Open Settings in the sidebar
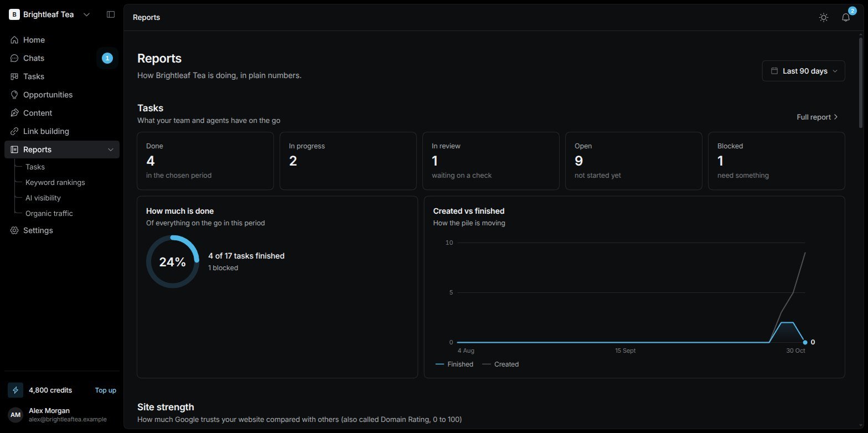This screenshot has height=433, width=868. [x=62, y=230]
